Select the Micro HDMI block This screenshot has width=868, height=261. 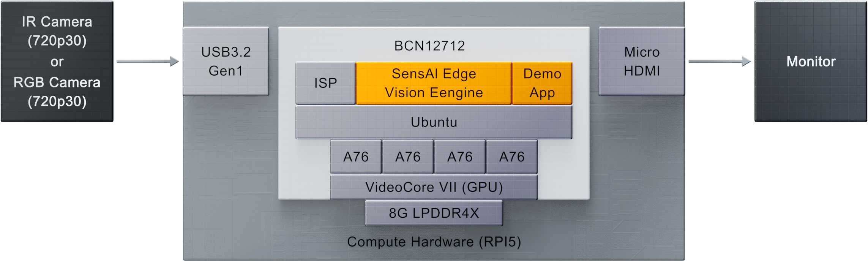point(642,61)
